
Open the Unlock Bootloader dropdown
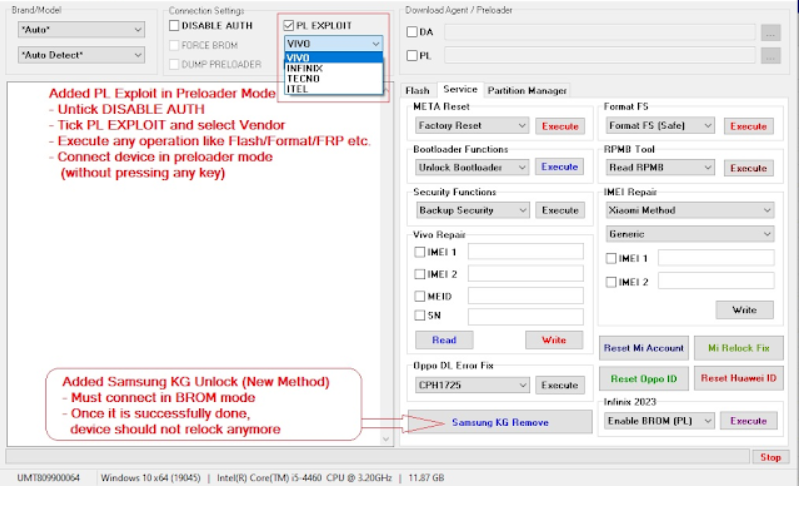point(472,167)
